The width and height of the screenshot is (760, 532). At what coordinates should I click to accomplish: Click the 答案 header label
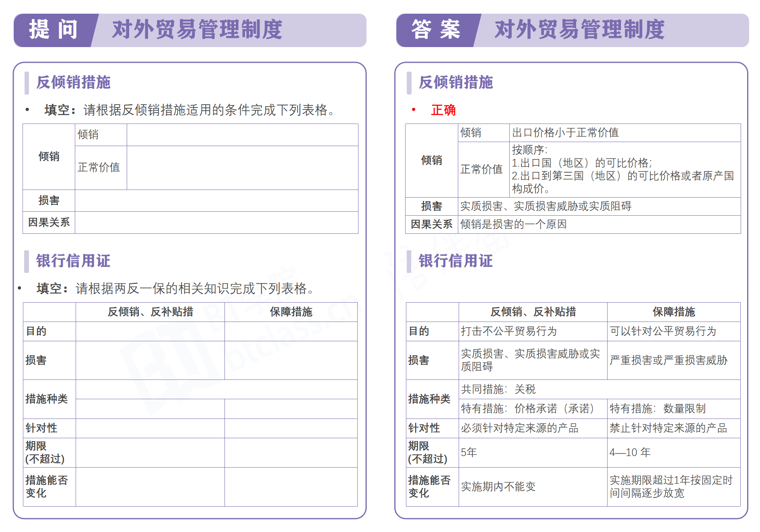click(x=436, y=30)
